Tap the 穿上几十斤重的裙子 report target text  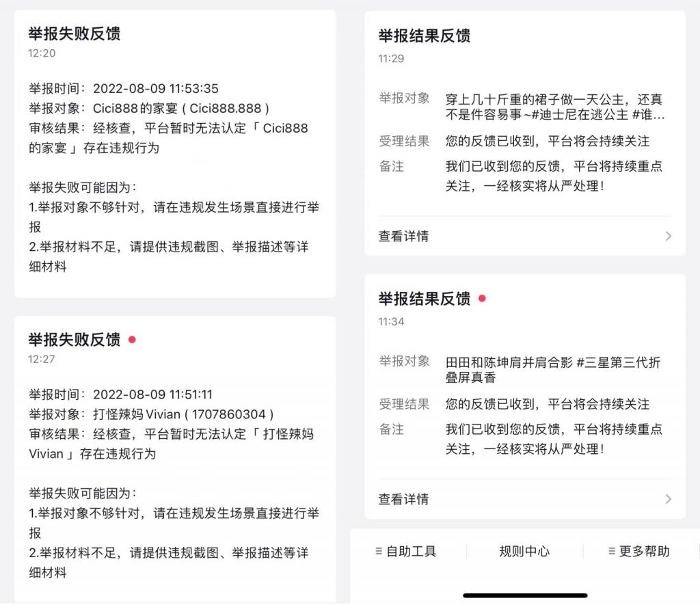(x=554, y=107)
